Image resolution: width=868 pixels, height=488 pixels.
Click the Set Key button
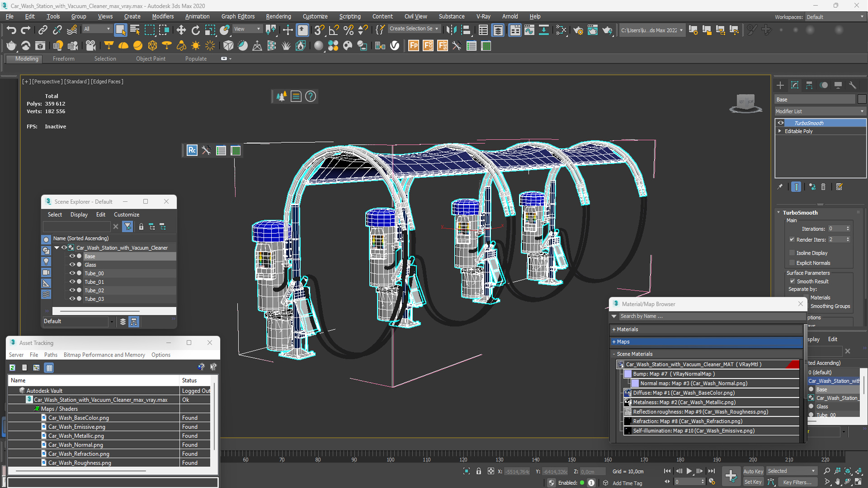753,482
